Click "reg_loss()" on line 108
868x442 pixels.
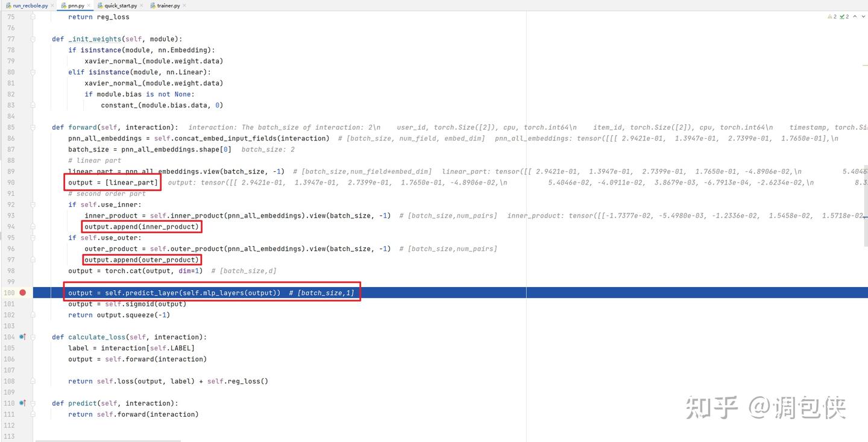[x=248, y=381]
